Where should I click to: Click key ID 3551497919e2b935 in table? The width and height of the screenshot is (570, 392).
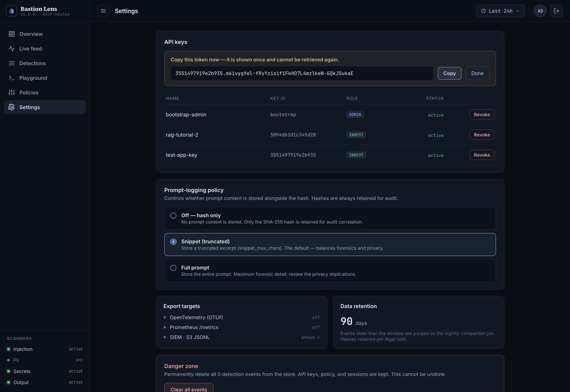(x=293, y=155)
